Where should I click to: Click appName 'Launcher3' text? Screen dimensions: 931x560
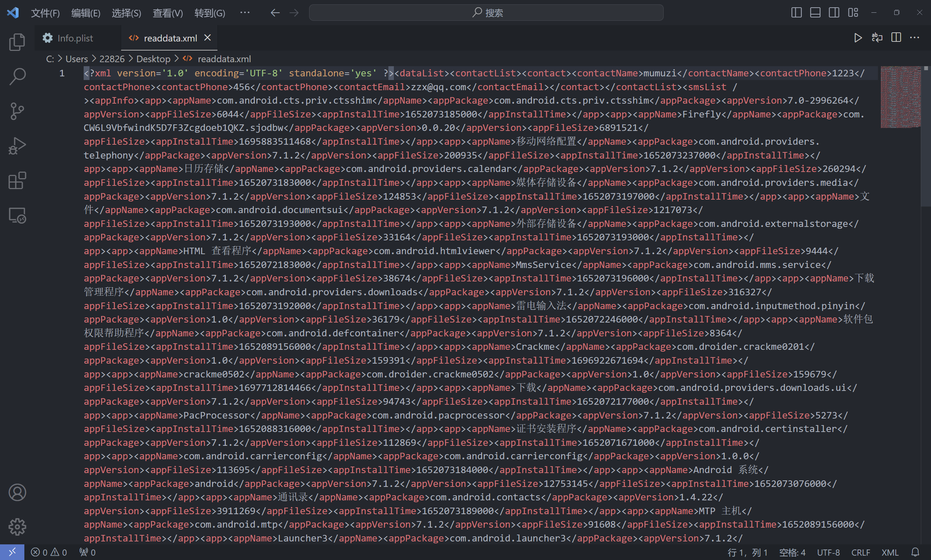point(303,539)
